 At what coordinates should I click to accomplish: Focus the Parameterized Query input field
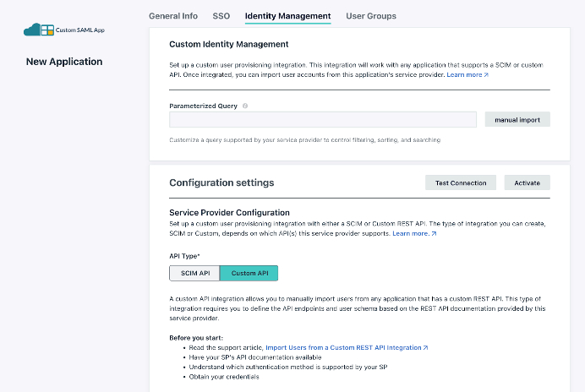pyautogui.click(x=323, y=120)
